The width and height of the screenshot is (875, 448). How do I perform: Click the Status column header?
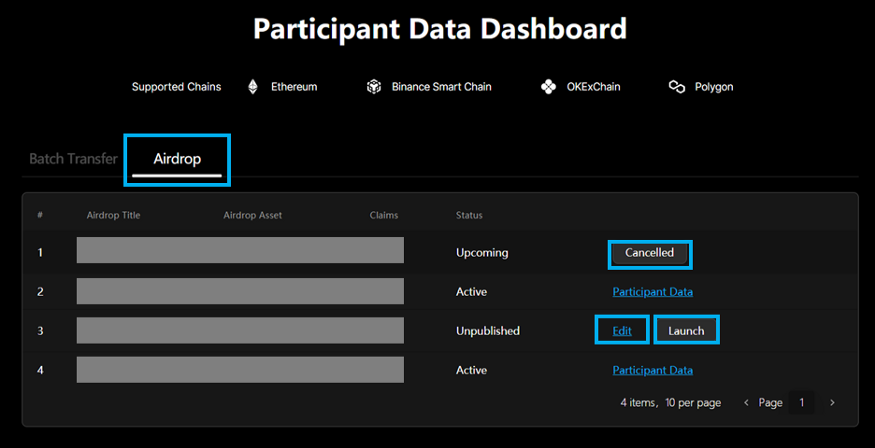point(469,215)
